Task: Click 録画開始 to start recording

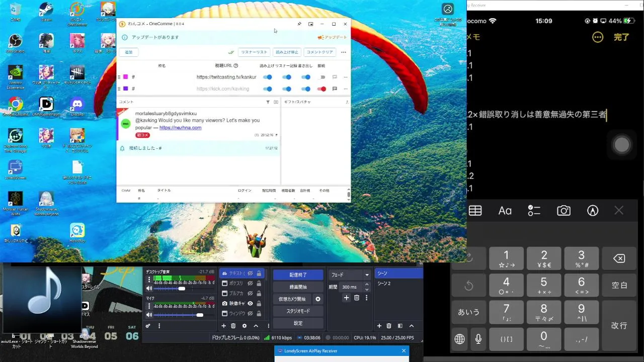Action: pos(298,287)
